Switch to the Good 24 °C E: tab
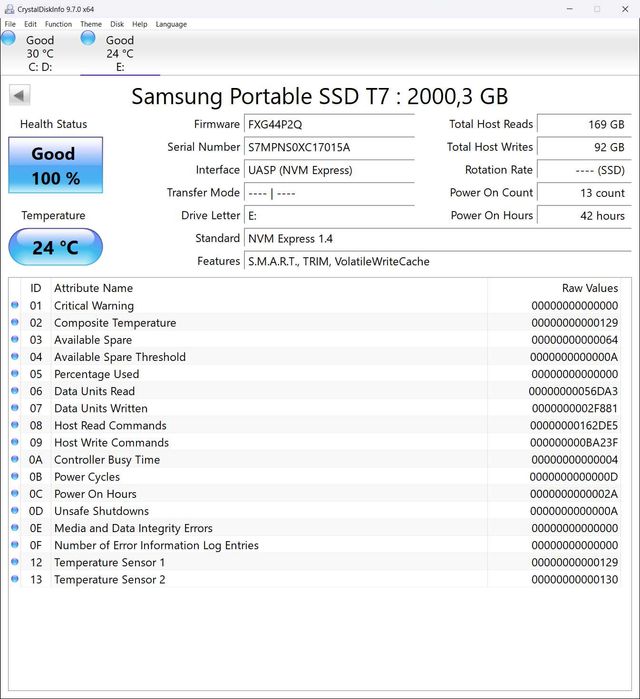Image resolution: width=640 pixels, height=699 pixels. tap(120, 53)
